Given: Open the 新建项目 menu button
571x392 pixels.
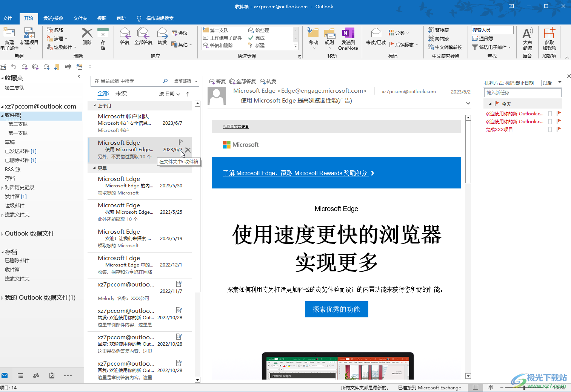Looking at the screenshot, I should [29, 38].
